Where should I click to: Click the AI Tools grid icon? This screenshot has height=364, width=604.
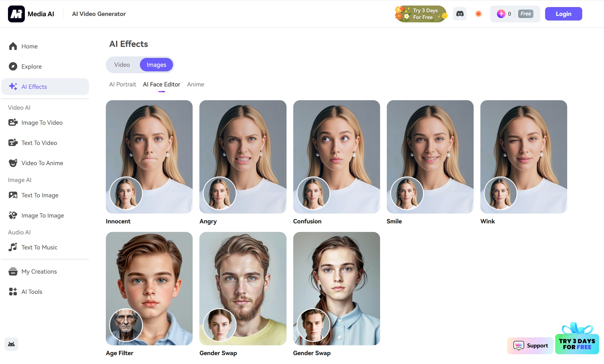[x=13, y=292]
